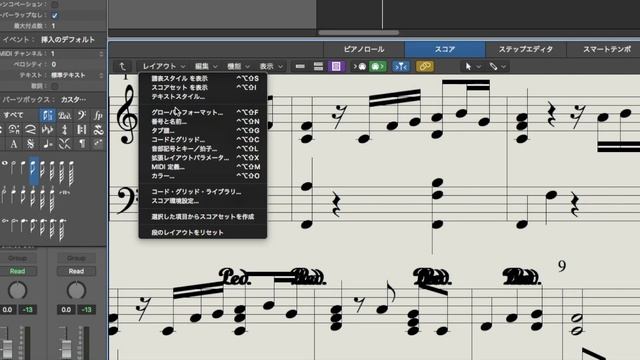Choose 番号と名前... menu item
Viewport: 640px width, 360px height.
click(x=203, y=122)
